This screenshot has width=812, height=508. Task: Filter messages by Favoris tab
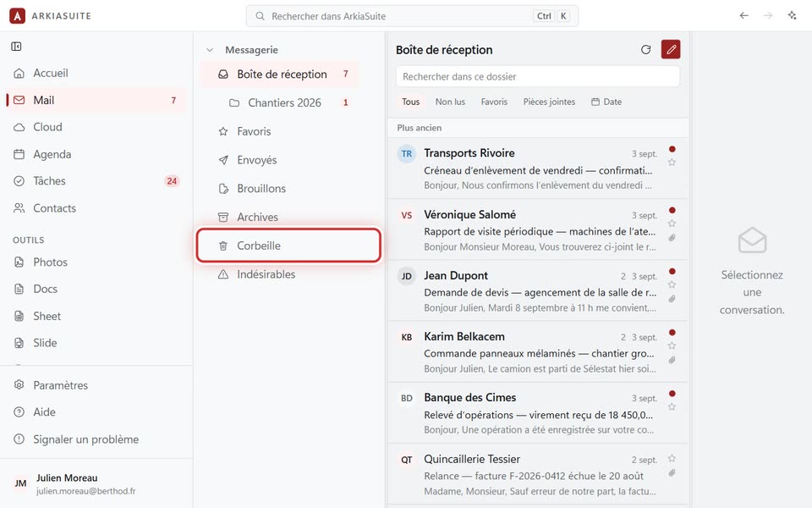pyautogui.click(x=494, y=102)
